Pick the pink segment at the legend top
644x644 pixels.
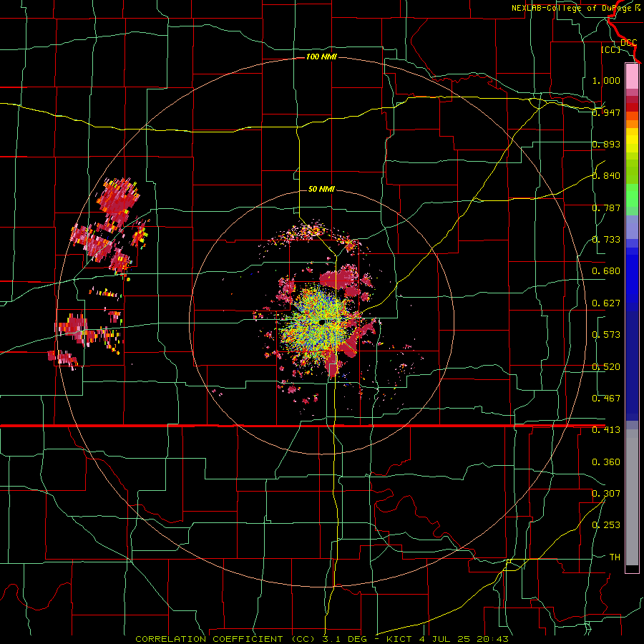632,77
